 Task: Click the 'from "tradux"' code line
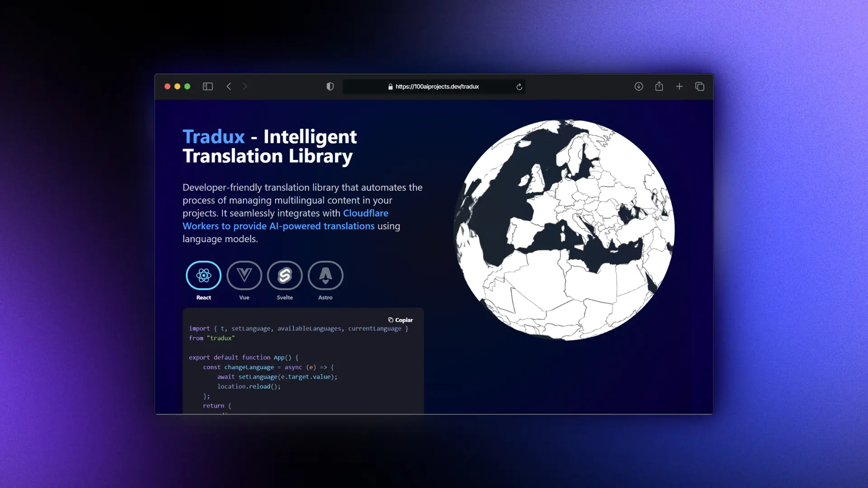[212, 338]
